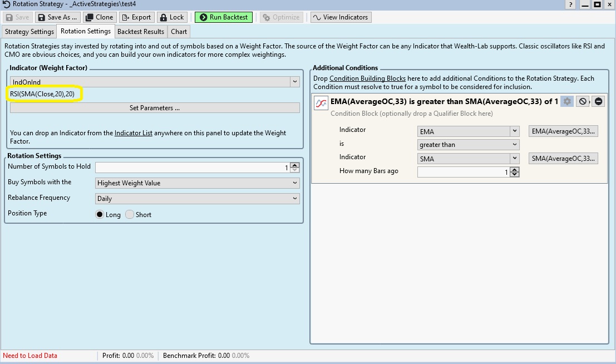Disable the EMA condition block
Screen dimensions: 616x364
click(x=583, y=101)
